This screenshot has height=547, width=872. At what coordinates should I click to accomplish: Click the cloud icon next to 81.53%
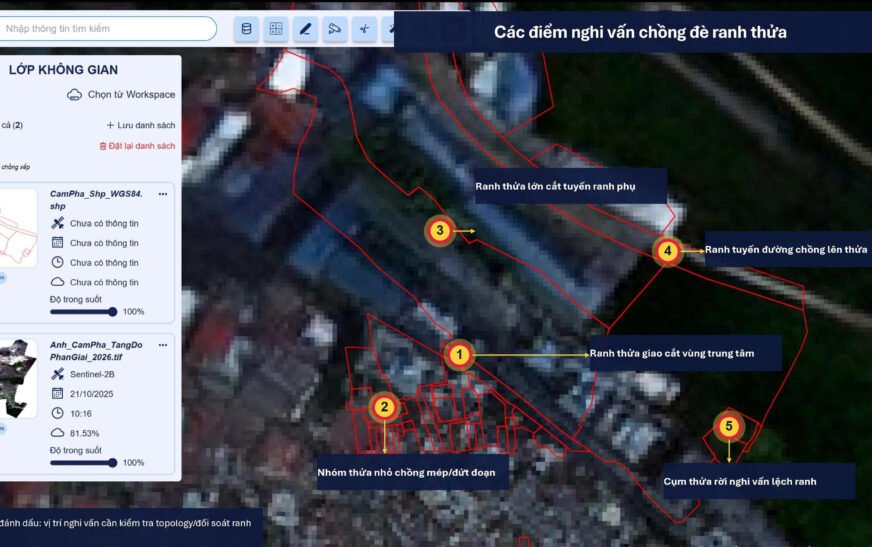(x=57, y=432)
